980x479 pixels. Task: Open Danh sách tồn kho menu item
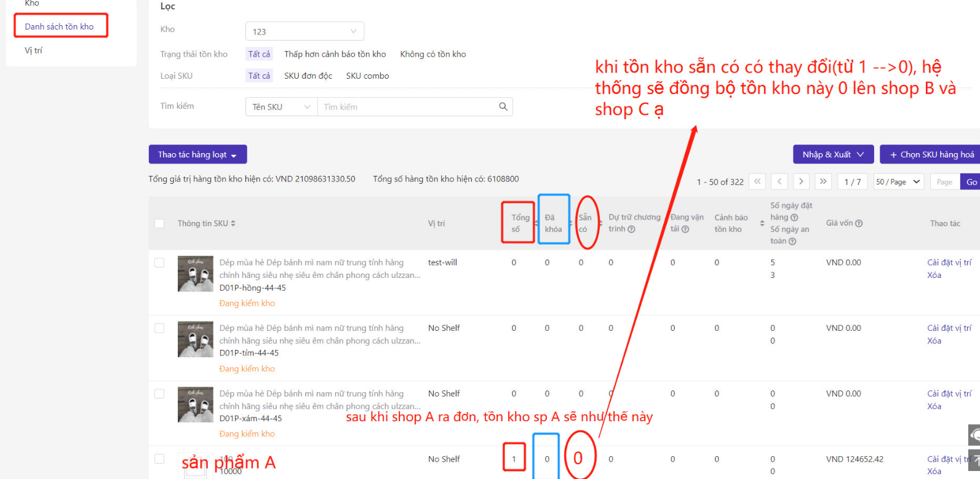[x=60, y=26]
